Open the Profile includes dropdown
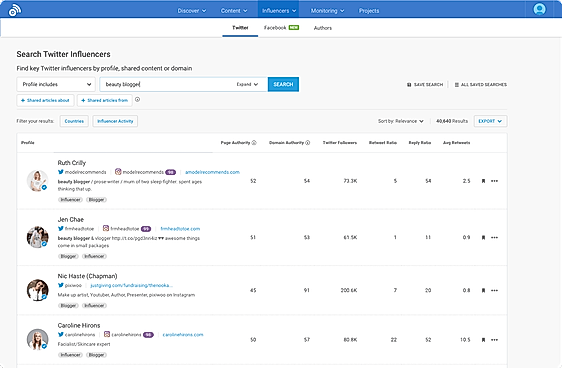 [x=56, y=84]
